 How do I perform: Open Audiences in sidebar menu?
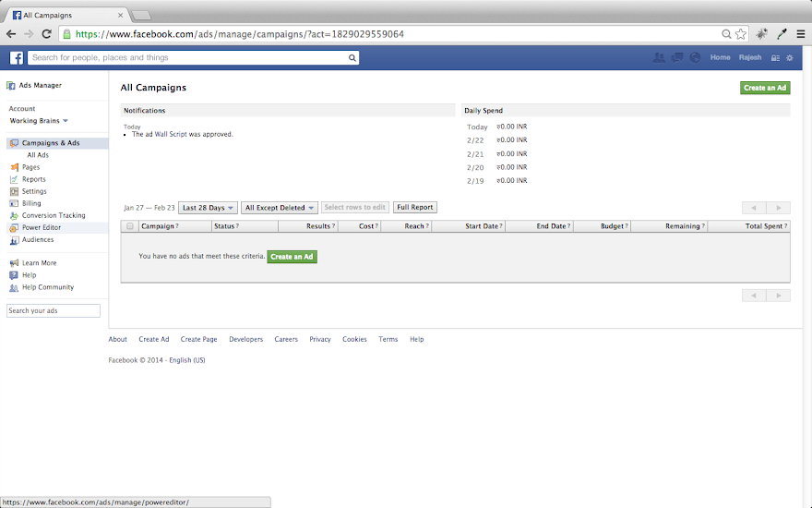(x=38, y=240)
